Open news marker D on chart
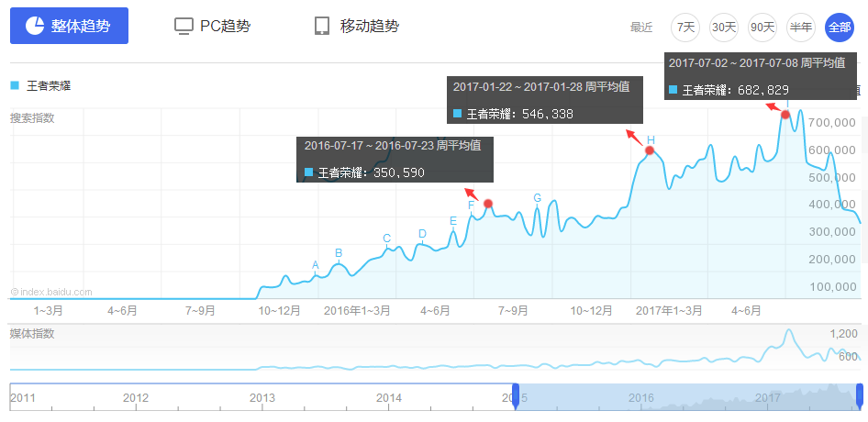Image resolution: width=868 pixels, height=422 pixels. click(x=422, y=234)
